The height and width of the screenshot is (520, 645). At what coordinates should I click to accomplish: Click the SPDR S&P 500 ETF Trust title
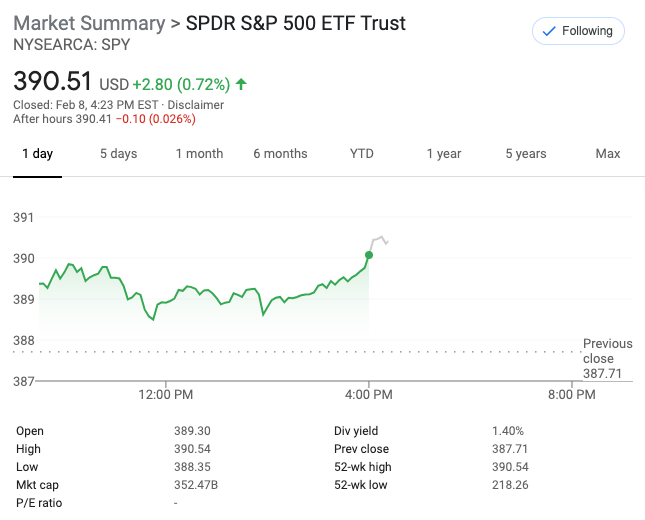[296, 23]
